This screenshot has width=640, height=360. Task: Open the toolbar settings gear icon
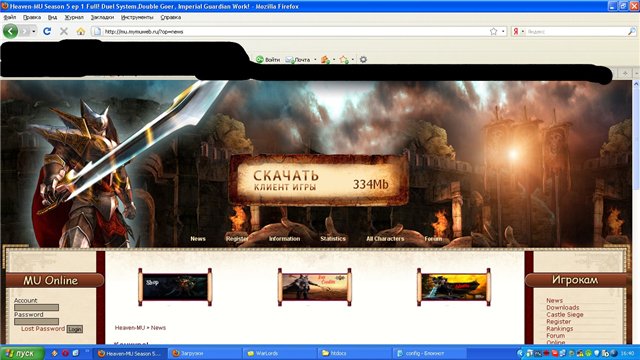pyautogui.click(x=363, y=60)
